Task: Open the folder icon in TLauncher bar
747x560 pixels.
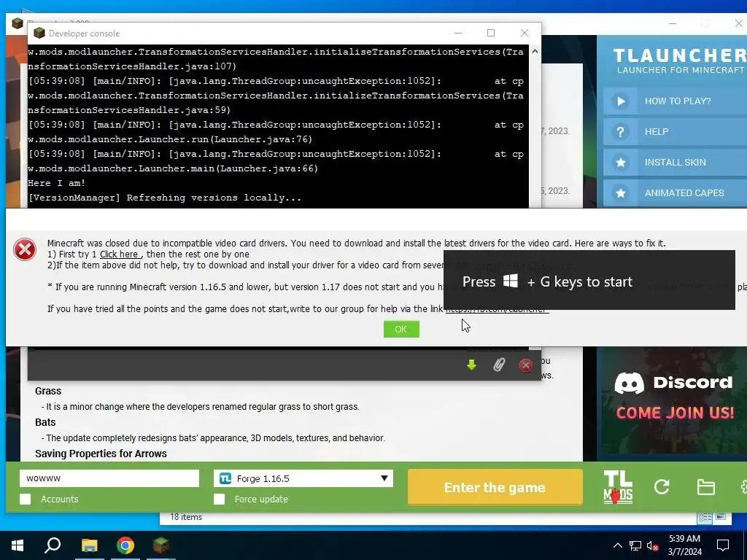Action: (x=705, y=487)
